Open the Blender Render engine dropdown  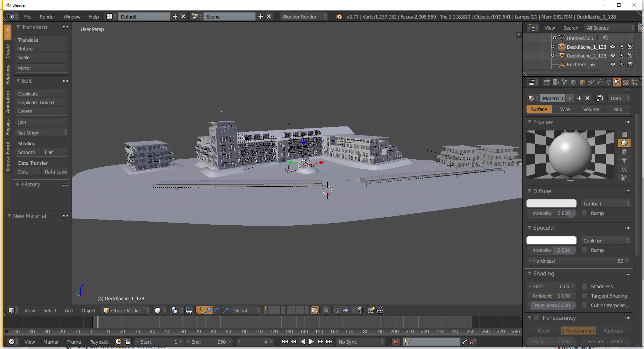[x=304, y=16]
